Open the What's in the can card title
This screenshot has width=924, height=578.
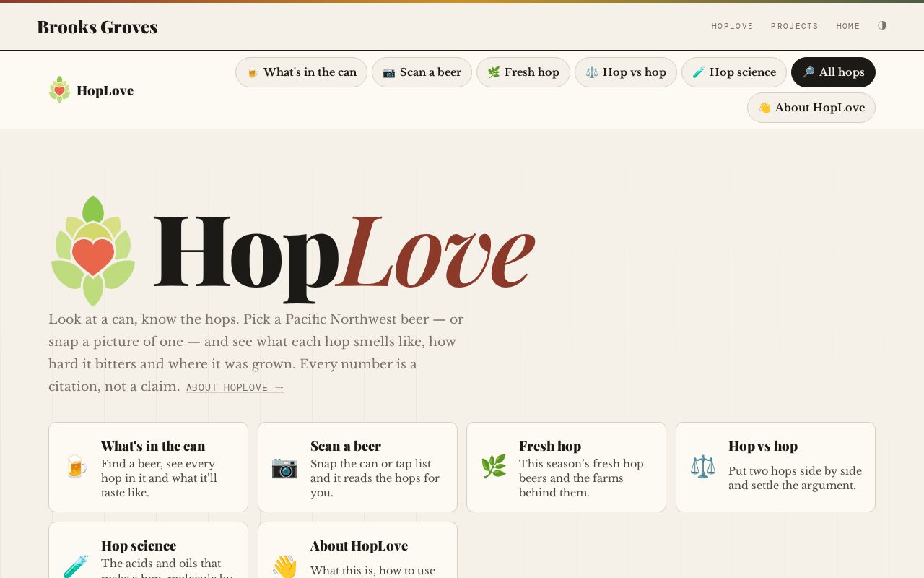click(x=153, y=446)
